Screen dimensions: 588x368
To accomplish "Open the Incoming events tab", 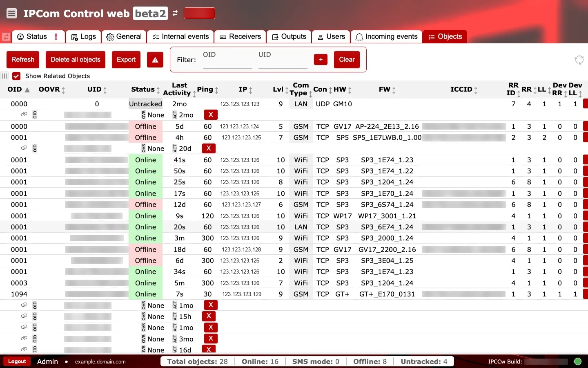I will [x=386, y=36].
